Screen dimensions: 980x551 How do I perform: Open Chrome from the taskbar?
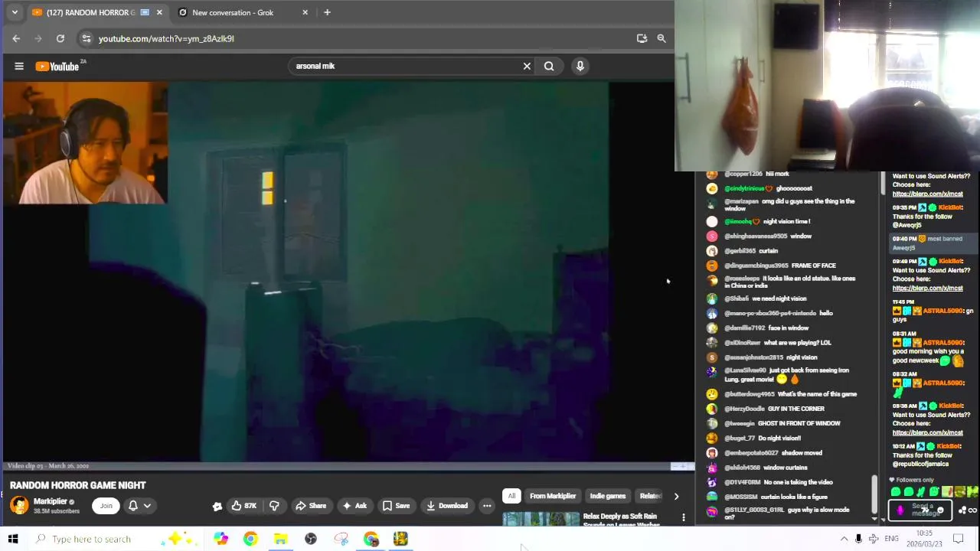(250, 539)
